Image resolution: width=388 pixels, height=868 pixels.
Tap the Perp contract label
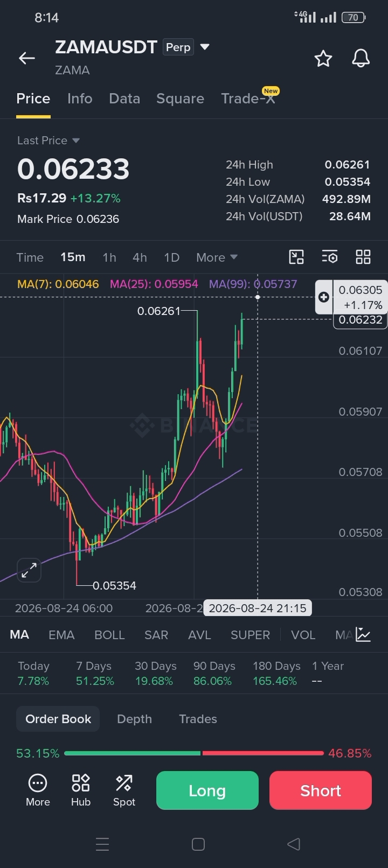pos(178,47)
